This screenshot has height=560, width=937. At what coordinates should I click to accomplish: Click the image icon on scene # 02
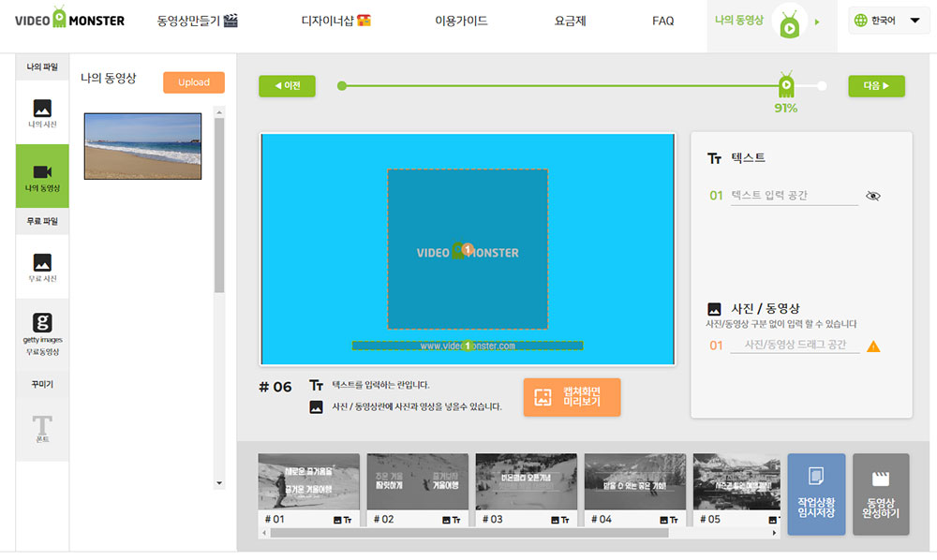446,520
